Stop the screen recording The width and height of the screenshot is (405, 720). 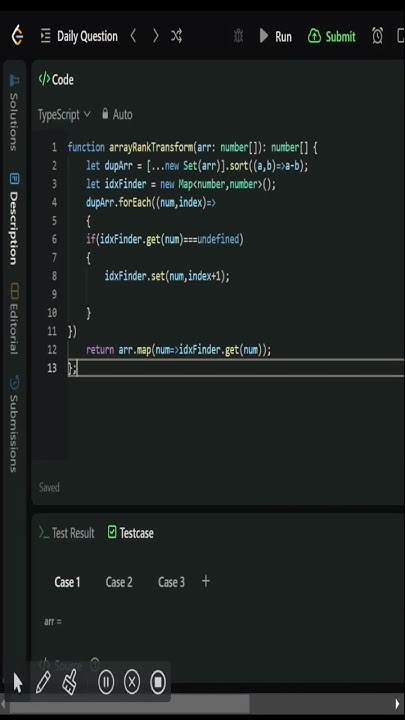click(158, 682)
